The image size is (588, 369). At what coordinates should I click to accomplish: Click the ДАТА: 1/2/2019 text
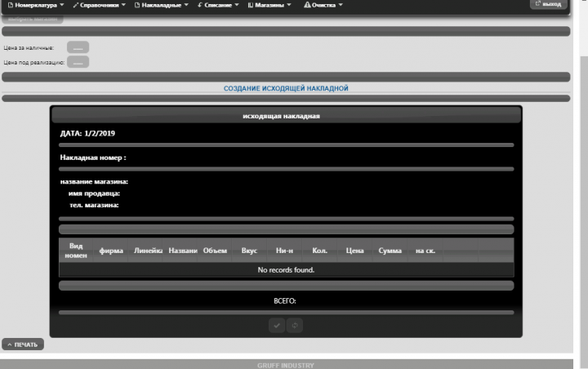pos(87,134)
